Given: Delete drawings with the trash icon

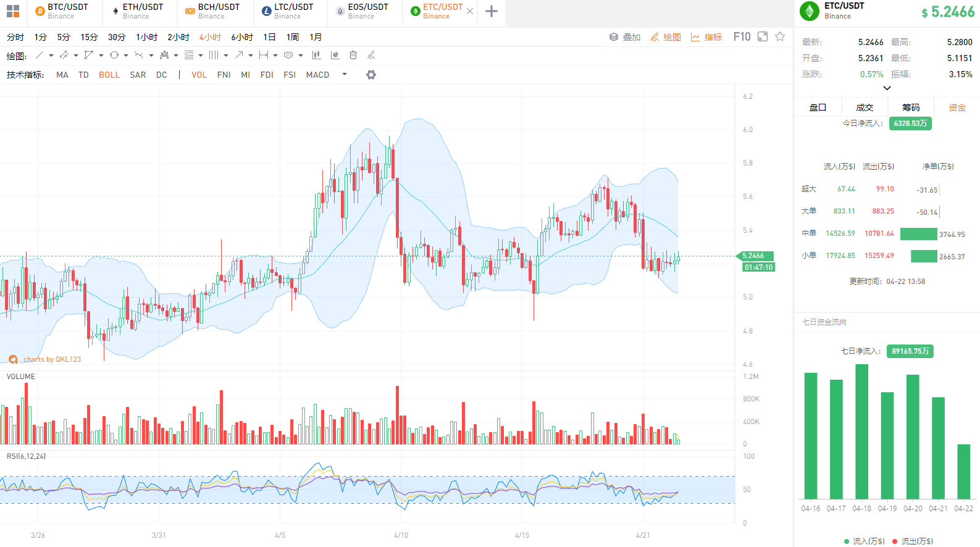Looking at the screenshot, I should (353, 55).
